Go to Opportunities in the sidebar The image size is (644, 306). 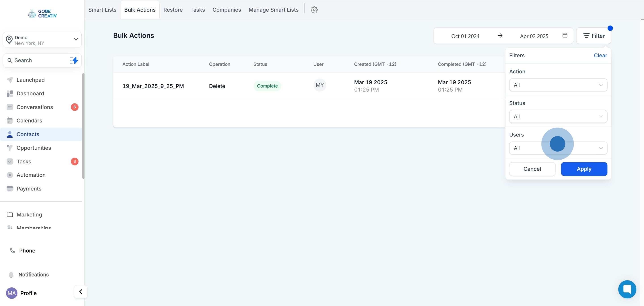(34, 148)
